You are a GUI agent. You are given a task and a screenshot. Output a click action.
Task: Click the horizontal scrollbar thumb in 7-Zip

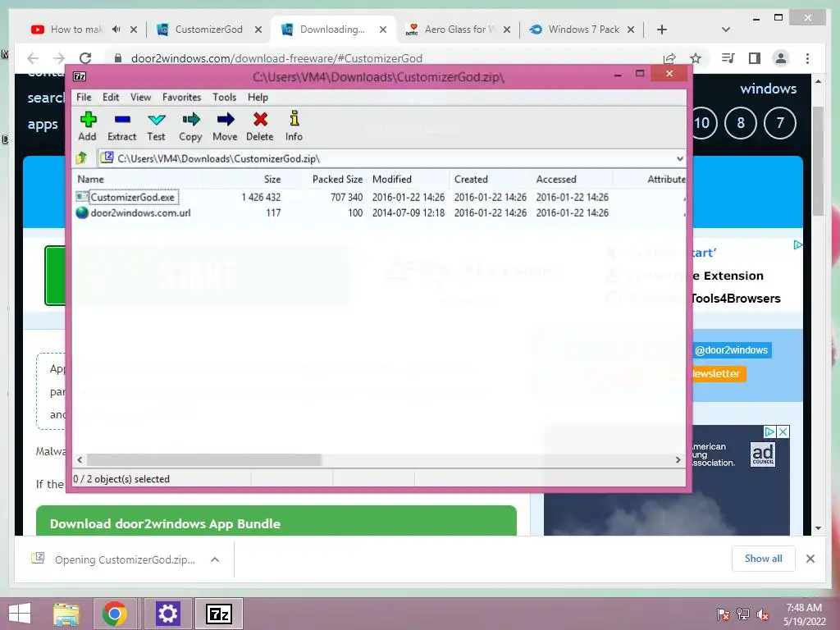[203, 459]
